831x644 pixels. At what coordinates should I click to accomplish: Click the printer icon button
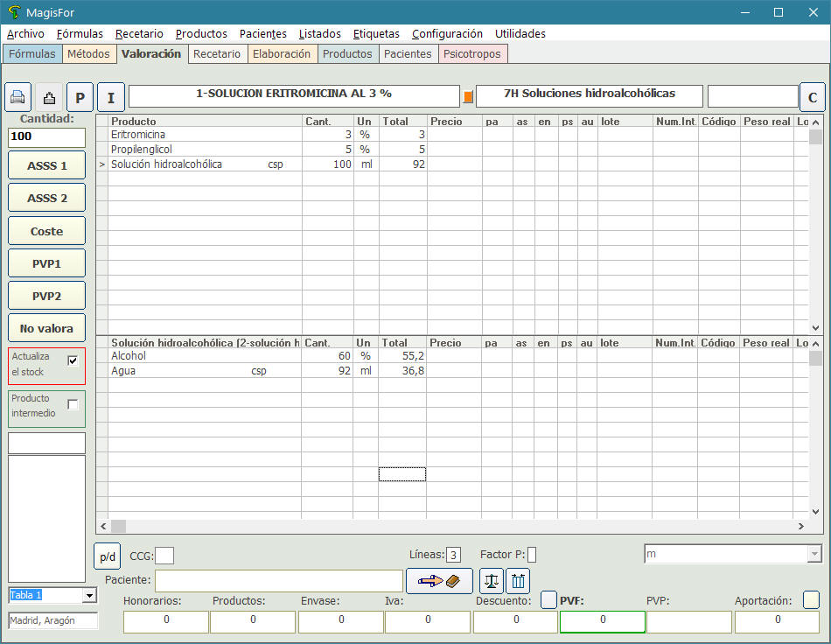tap(18, 97)
